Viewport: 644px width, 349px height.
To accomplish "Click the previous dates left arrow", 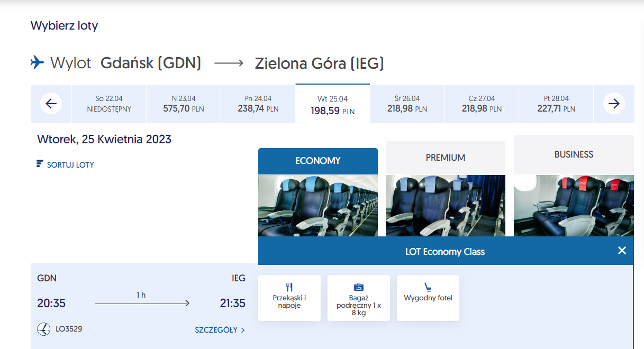I will coord(51,104).
